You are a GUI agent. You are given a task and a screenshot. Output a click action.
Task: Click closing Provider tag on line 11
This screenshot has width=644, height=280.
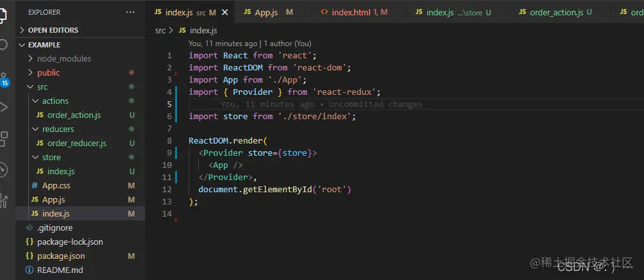click(x=226, y=177)
